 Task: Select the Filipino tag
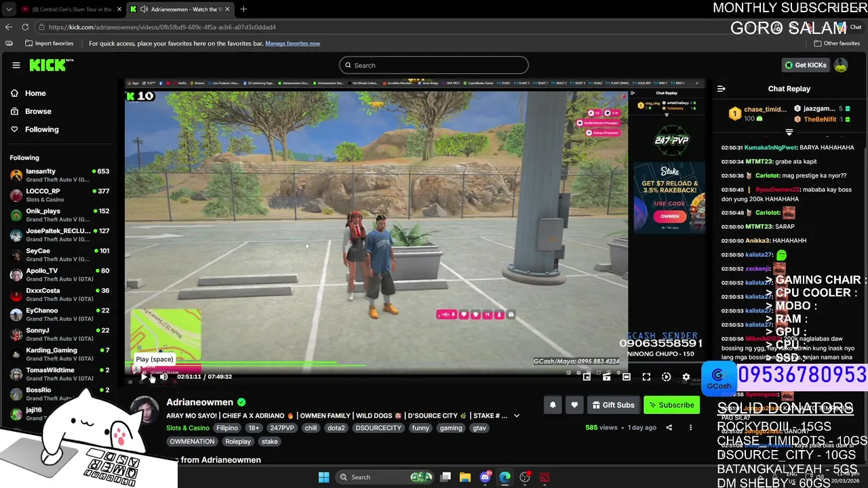[227, 428]
